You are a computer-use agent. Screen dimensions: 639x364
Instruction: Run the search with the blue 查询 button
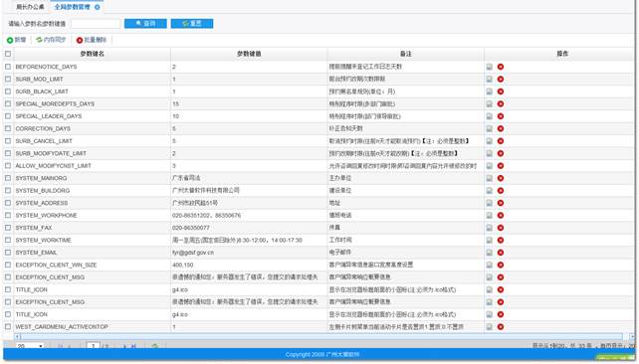[145, 24]
